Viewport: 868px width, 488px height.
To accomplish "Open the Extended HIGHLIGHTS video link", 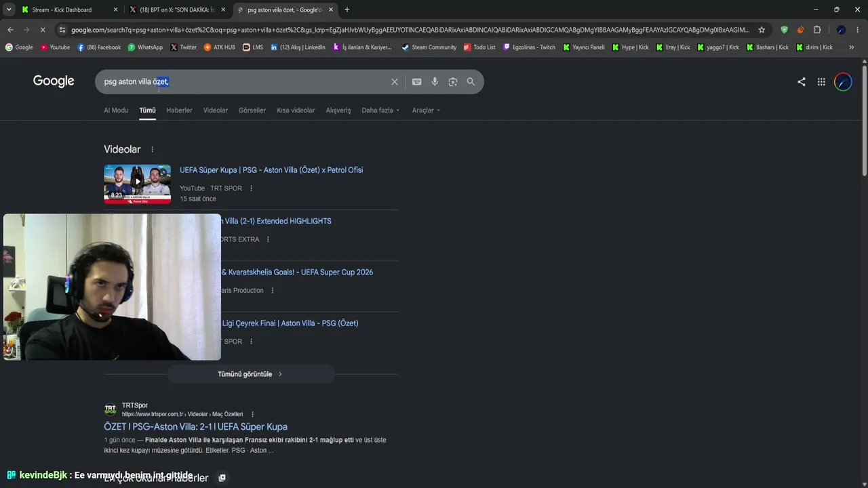I will (276, 221).
